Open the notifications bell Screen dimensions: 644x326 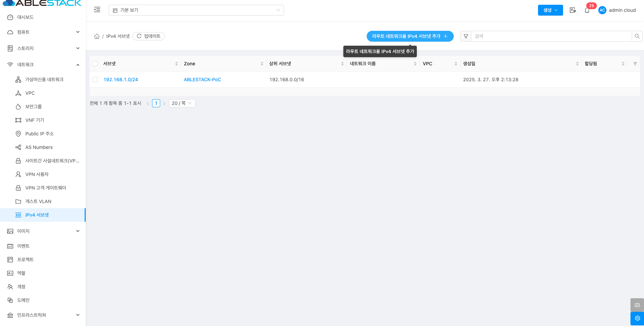(587, 10)
